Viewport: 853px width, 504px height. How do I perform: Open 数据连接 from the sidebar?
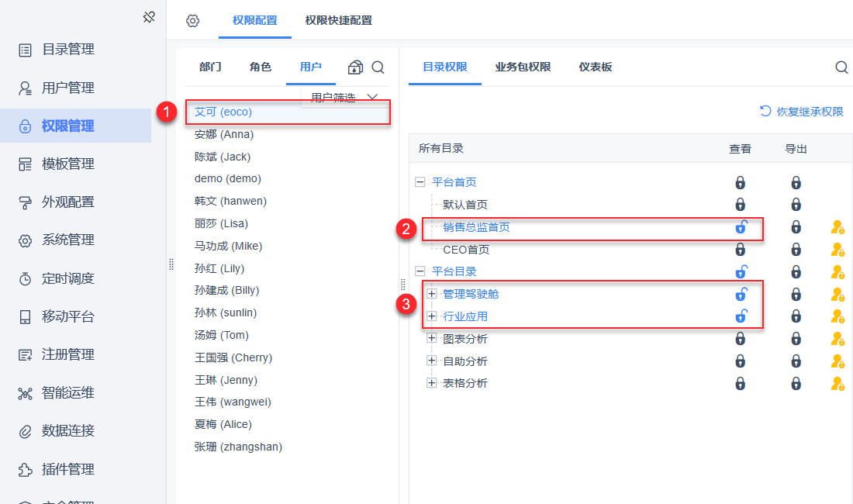68,431
